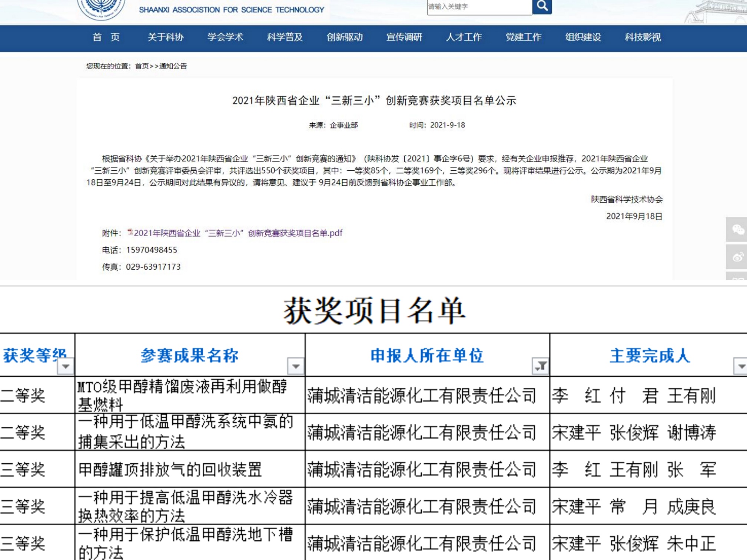Click SHAANXI ASSOCISTION FOR SCIENCE TECHNOLOGY header text
Screen dimensions: 747x560
(x=232, y=10)
